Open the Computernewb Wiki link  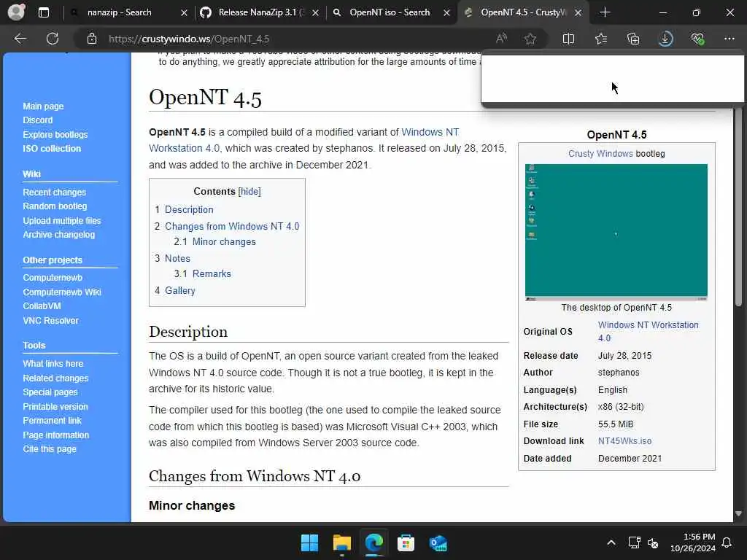point(62,292)
